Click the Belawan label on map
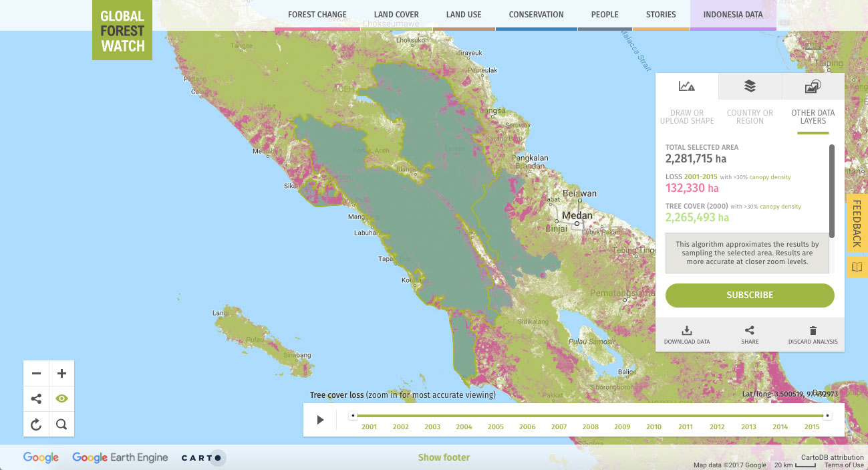Viewport: 868px width, 470px height. (x=580, y=194)
